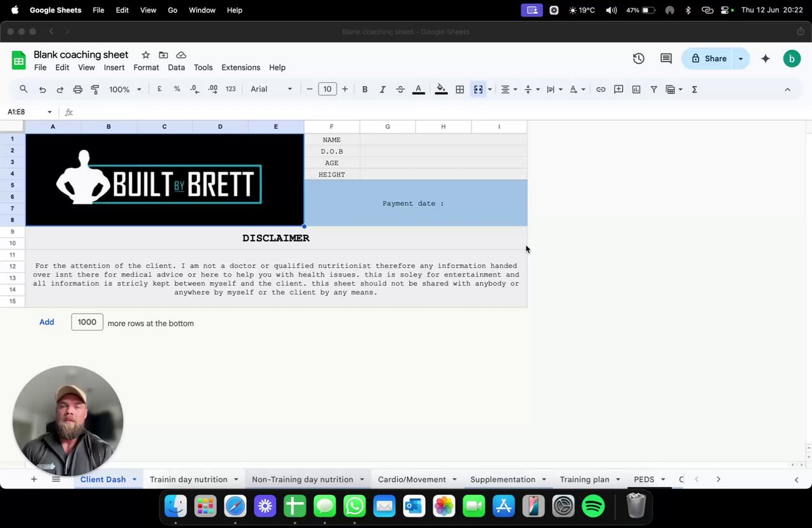Search the menus with the magnifier icon
Viewport: 812px width, 528px height.
(x=23, y=89)
